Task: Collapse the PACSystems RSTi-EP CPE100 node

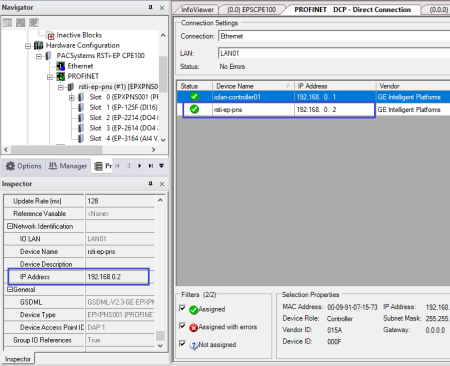Action: coord(39,56)
